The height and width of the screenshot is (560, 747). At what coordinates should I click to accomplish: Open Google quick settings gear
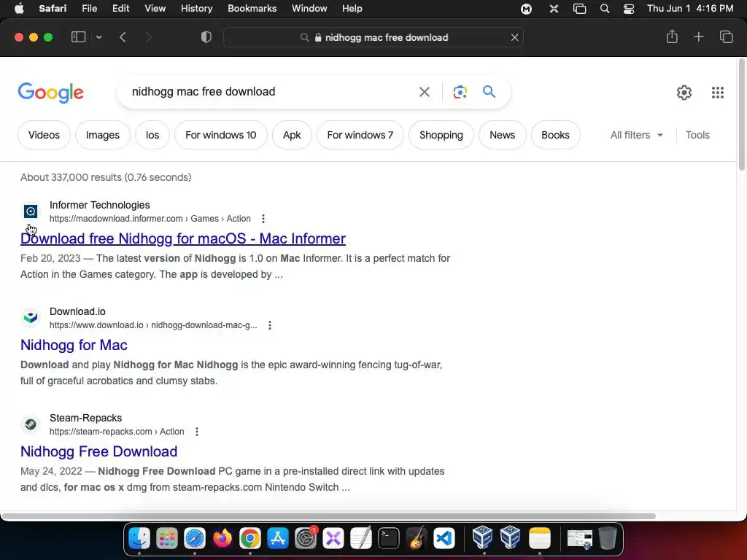[684, 93]
